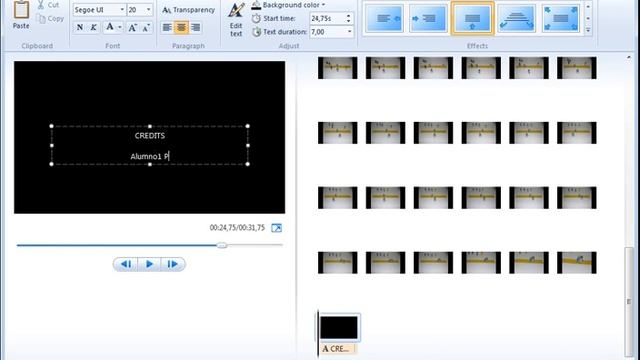Select the fly in from left text effect
This screenshot has width=640, height=360.
point(428,18)
